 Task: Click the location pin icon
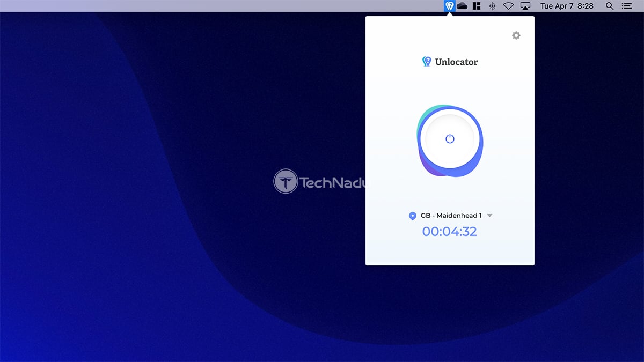pyautogui.click(x=412, y=216)
